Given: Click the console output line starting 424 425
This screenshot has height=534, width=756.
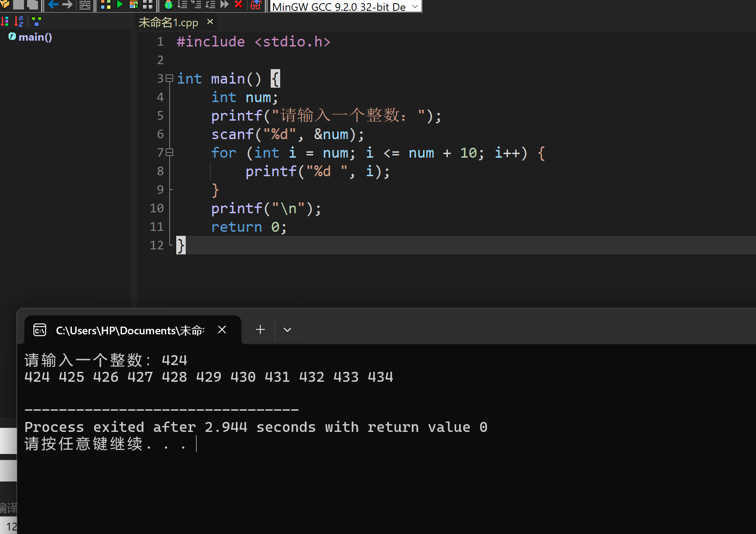Looking at the screenshot, I should (209, 377).
